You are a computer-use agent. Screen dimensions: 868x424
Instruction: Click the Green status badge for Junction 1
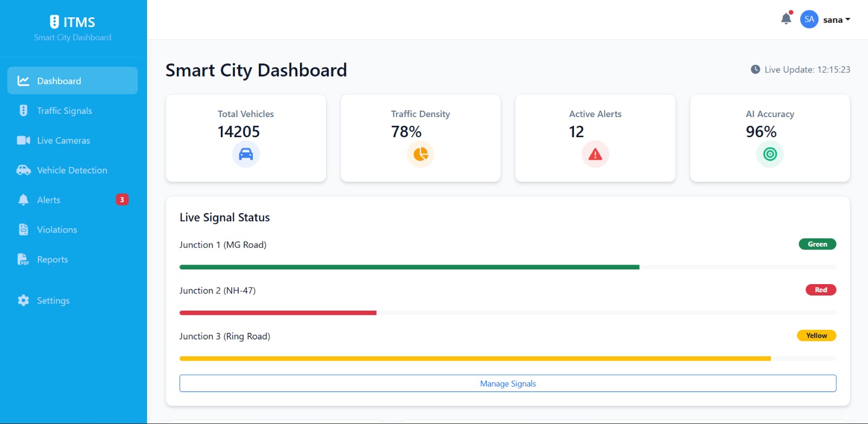(818, 244)
